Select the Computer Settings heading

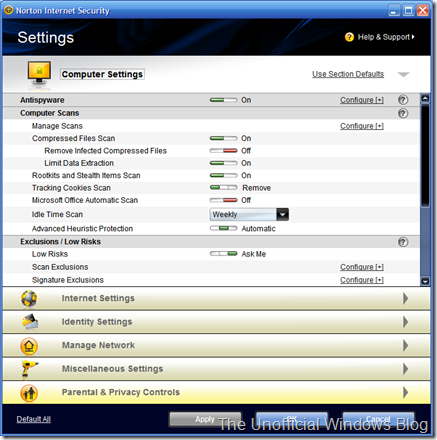pos(102,74)
